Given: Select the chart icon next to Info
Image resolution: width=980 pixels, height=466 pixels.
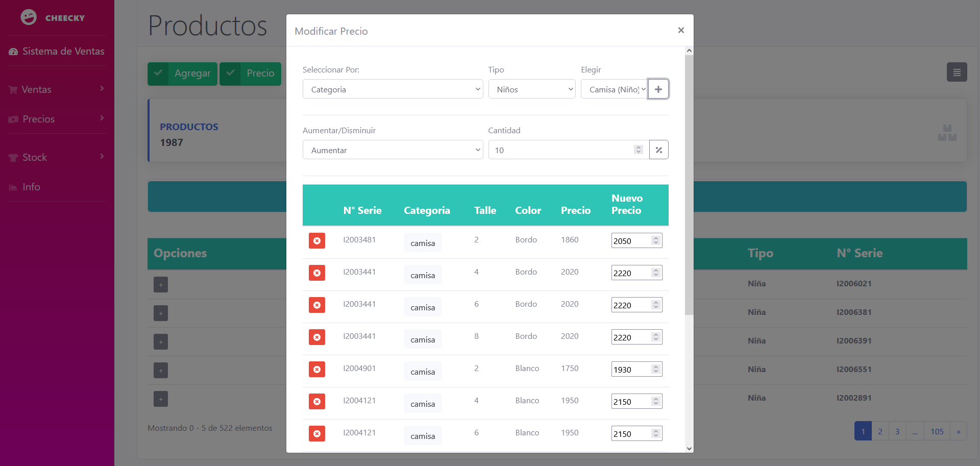Looking at the screenshot, I should click(x=13, y=187).
